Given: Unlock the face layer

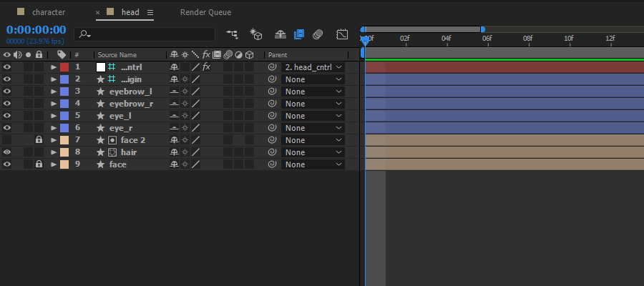Looking at the screenshot, I should pos(39,164).
